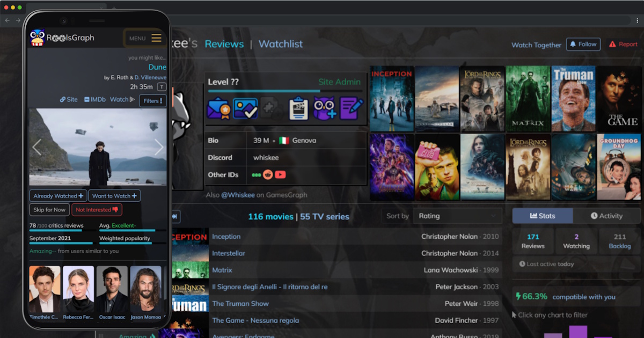
Task: Click the 171 Reviews counter
Action: pos(533,241)
